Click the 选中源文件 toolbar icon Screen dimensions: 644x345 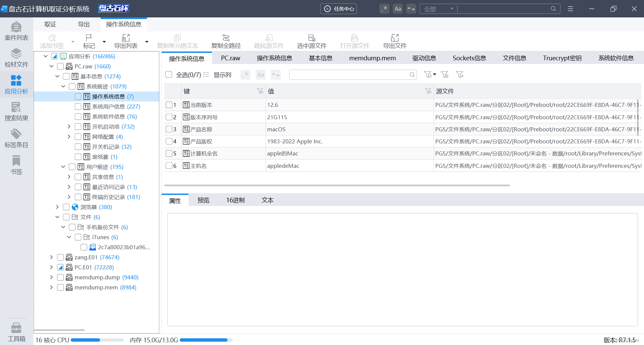pos(312,38)
